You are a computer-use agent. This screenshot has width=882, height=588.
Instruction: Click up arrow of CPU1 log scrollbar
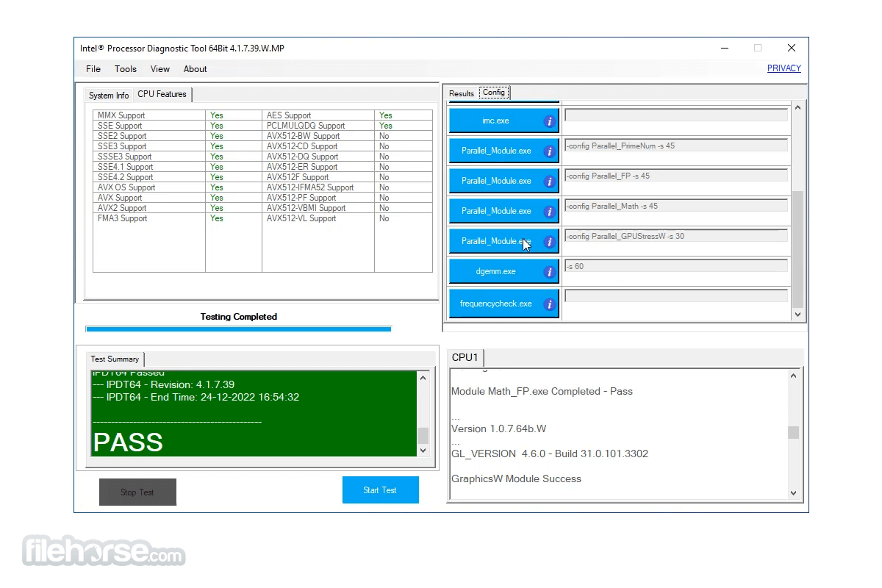[x=793, y=376]
